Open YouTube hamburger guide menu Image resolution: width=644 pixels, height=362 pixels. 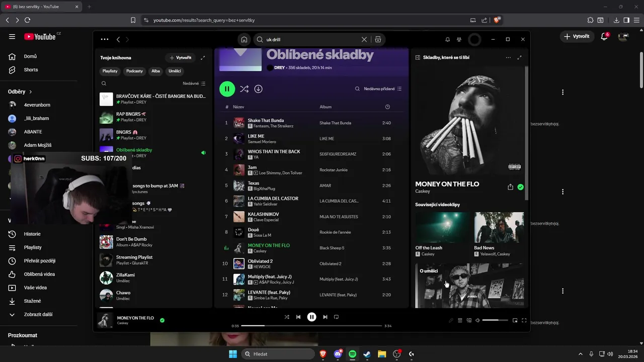pos(12,36)
